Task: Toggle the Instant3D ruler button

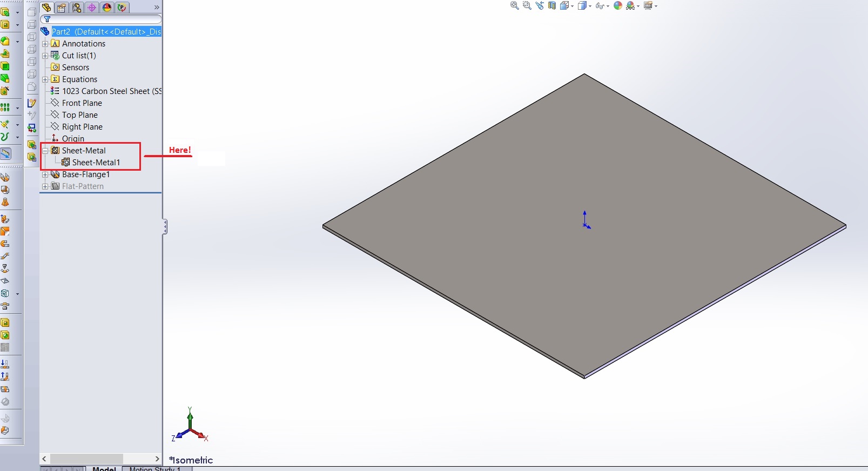Action: click(5, 154)
